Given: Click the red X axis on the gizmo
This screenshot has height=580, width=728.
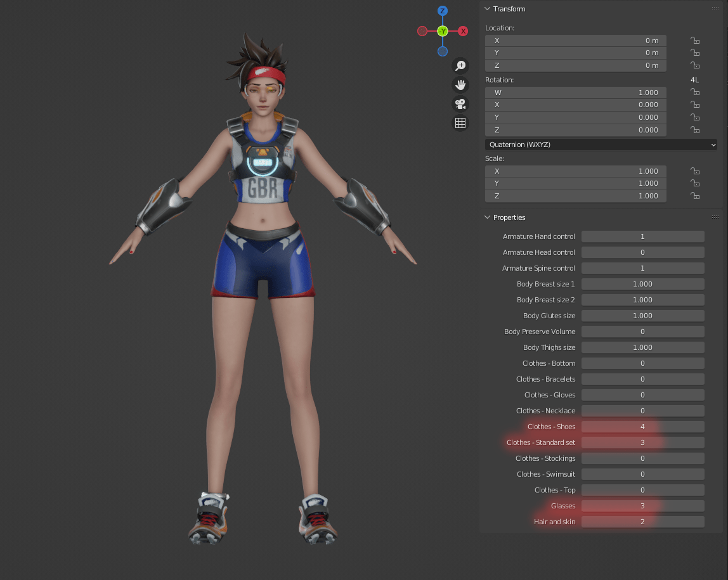Looking at the screenshot, I should (x=463, y=31).
